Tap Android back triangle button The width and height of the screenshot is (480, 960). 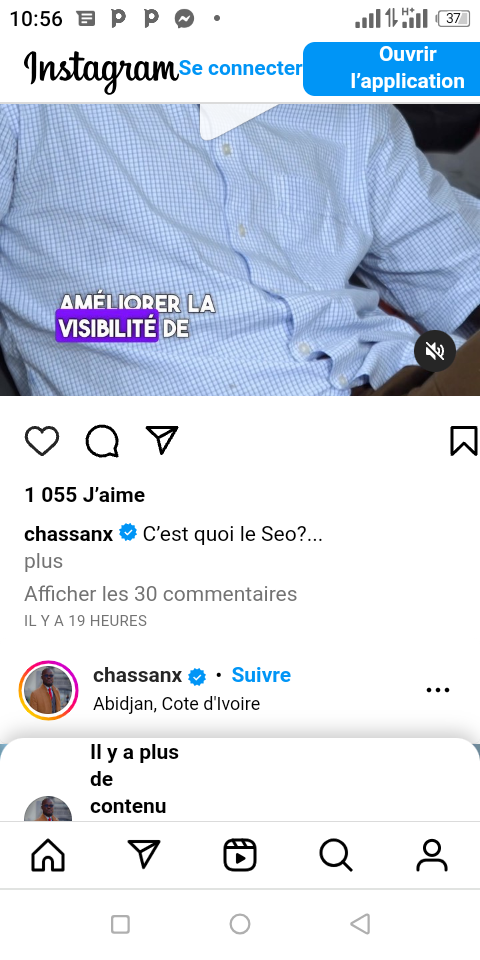click(360, 924)
